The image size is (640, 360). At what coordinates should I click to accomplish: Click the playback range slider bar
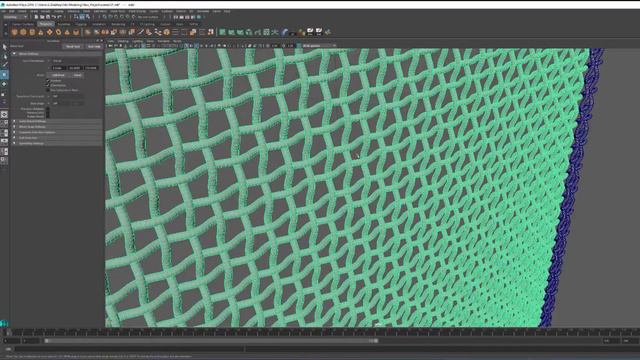tap(211, 340)
